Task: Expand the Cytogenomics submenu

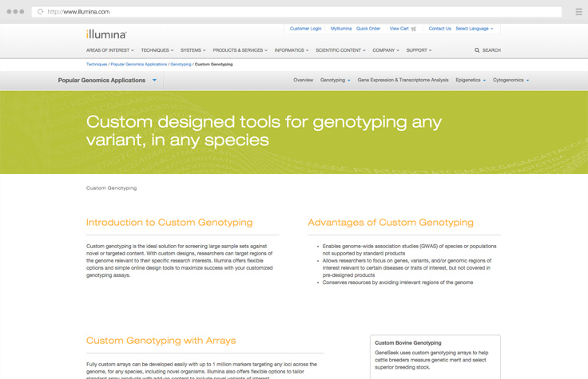Action: 511,81
